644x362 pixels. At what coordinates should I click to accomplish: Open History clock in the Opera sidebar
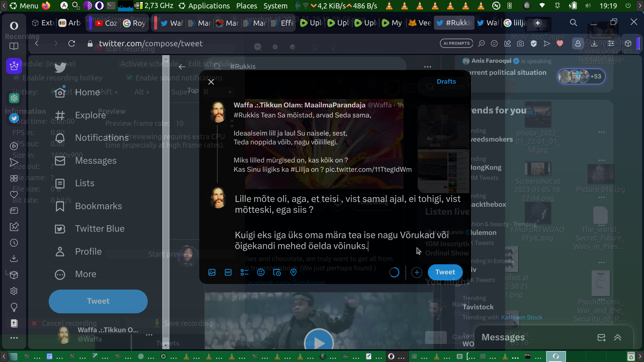coord(14,243)
